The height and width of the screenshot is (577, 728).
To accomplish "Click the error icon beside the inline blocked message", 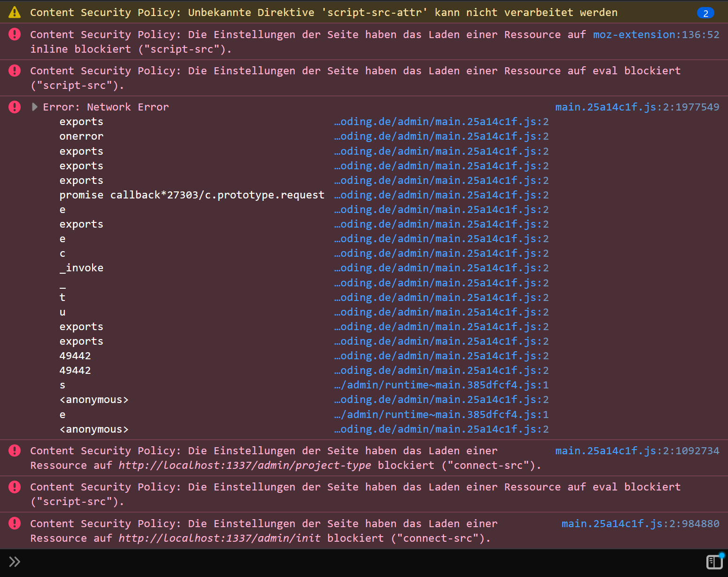I will coord(14,34).
